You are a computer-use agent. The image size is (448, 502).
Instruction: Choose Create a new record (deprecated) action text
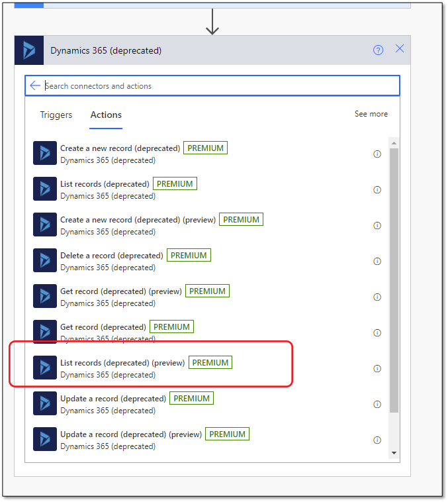pos(120,148)
